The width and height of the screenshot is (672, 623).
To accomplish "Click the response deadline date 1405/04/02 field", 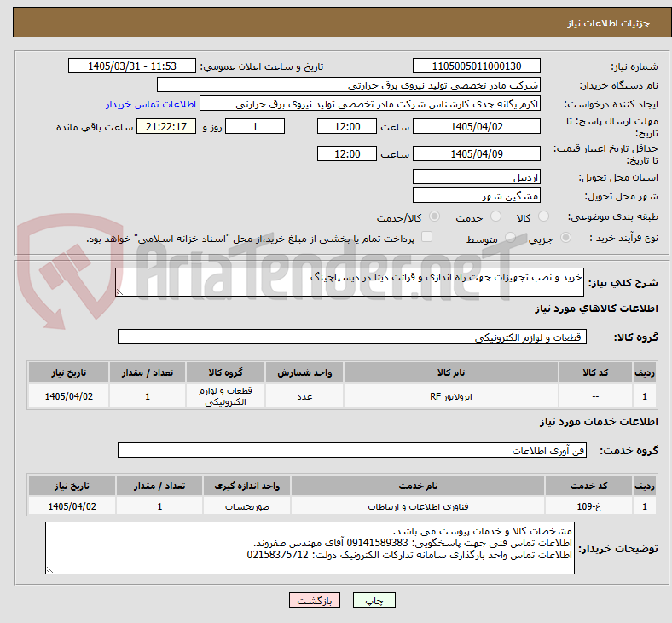I will 477,126.
